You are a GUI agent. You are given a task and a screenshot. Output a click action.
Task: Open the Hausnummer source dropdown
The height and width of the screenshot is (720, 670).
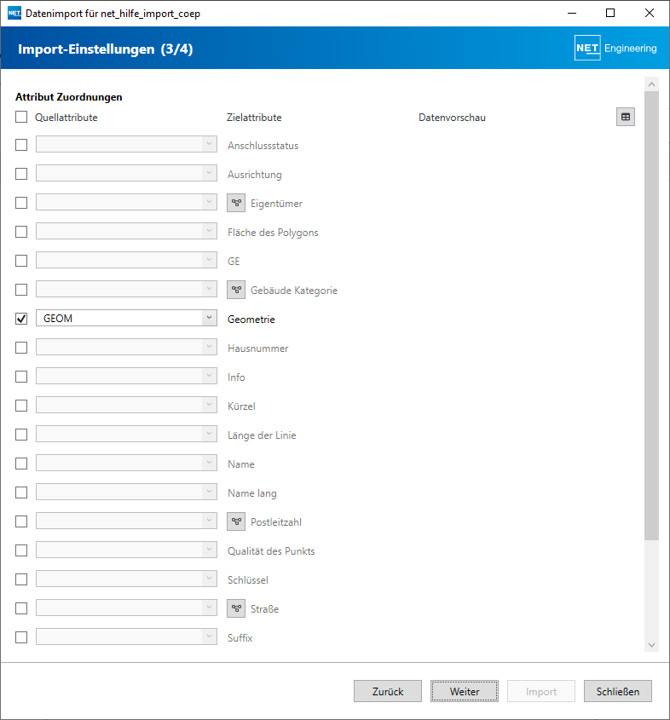pyautogui.click(x=126, y=347)
